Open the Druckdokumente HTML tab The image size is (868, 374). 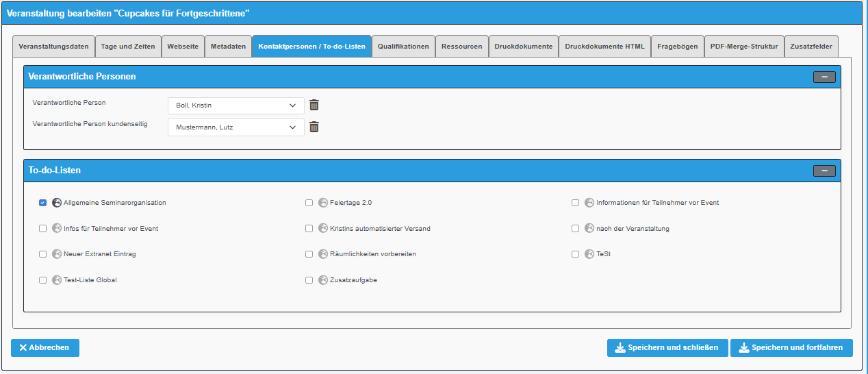604,47
